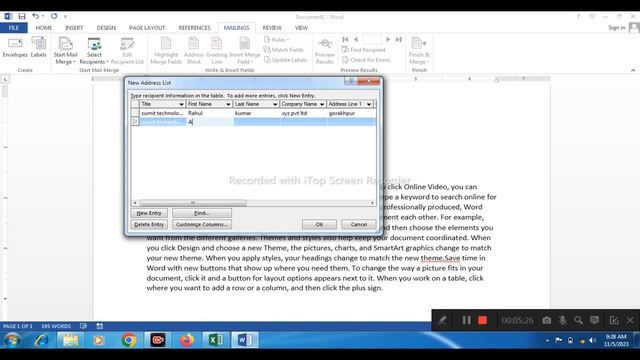Viewport: 640px width, 360px height.
Task: Switch to the REFERENCES tab
Action: [x=194, y=28]
